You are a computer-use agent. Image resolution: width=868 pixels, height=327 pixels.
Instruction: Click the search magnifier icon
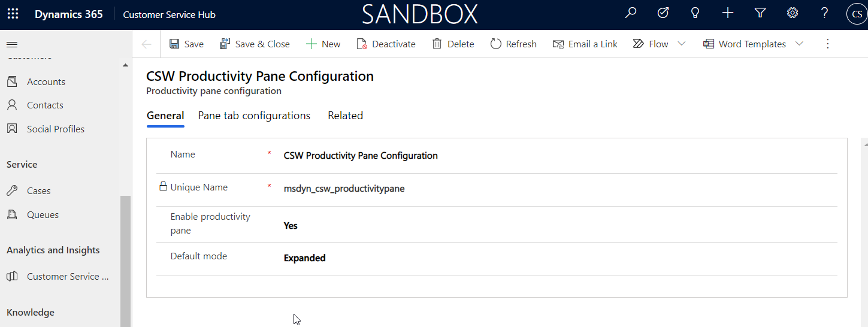point(631,13)
